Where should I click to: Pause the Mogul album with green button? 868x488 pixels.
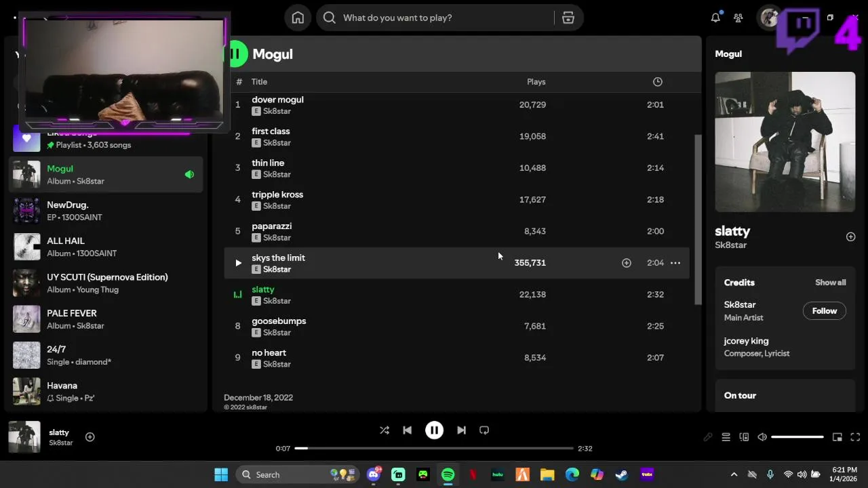[235, 54]
